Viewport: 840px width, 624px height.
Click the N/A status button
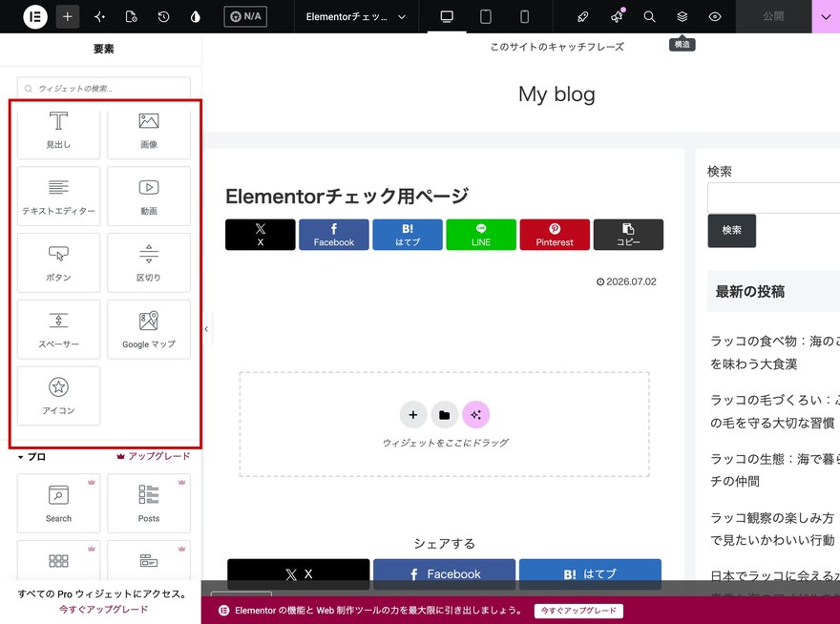click(x=245, y=16)
